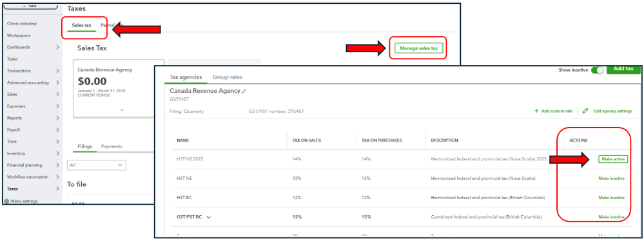Click HST NS 2025 14% tax on sales
The image size is (644, 241).
(297, 159)
